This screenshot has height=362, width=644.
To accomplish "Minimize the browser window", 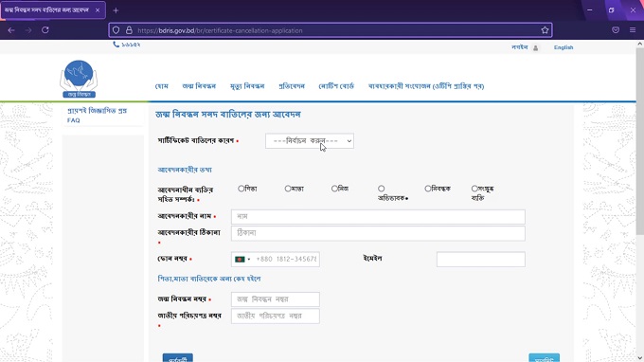I will 589,10.
